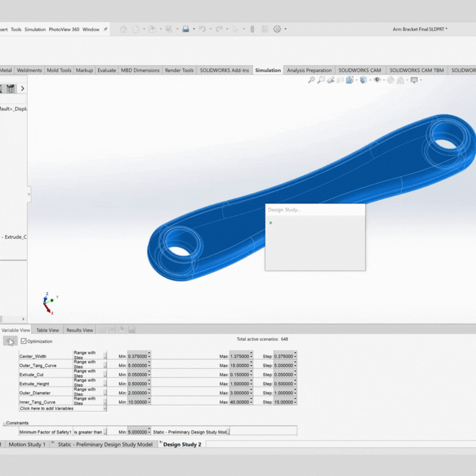Click the Select cursor tool icon
The height and width of the screenshot is (476, 476).
pyautogui.click(x=235, y=29)
